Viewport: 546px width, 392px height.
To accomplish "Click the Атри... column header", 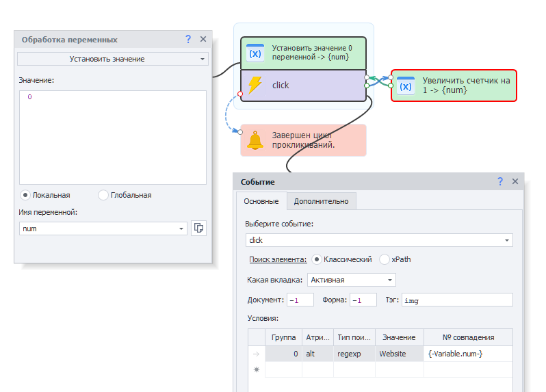I will click(317, 337).
